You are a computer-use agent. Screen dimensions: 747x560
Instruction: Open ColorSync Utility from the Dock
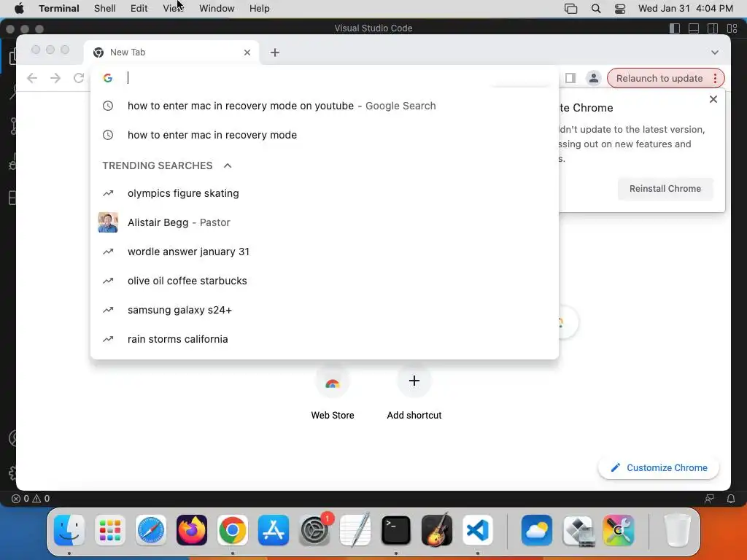619,530
